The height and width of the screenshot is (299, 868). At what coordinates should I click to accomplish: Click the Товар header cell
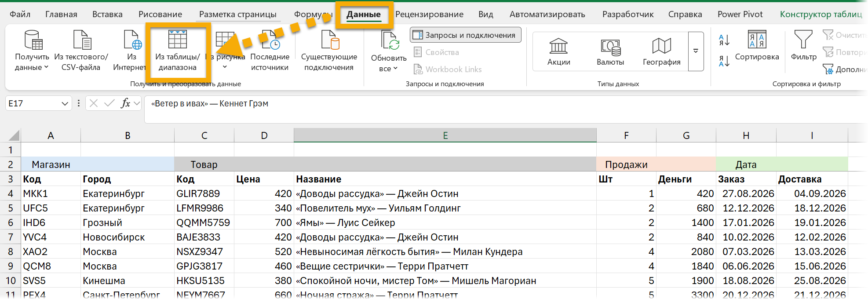[385, 164]
